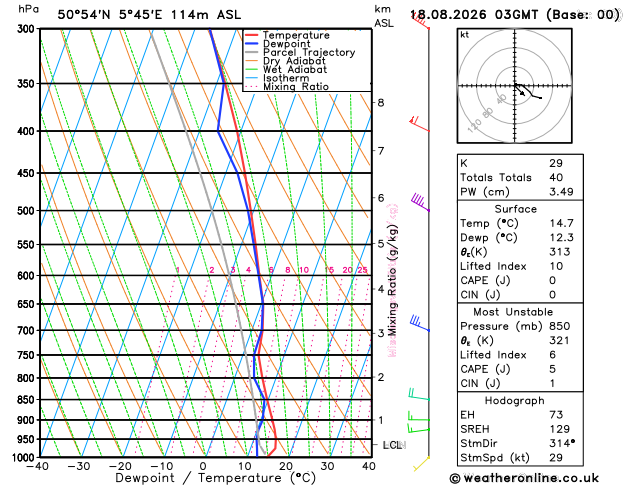The width and height of the screenshot is (629, 486).
Task: Click the 'Pressure (mb)' row label
Action: click(501, 326)
